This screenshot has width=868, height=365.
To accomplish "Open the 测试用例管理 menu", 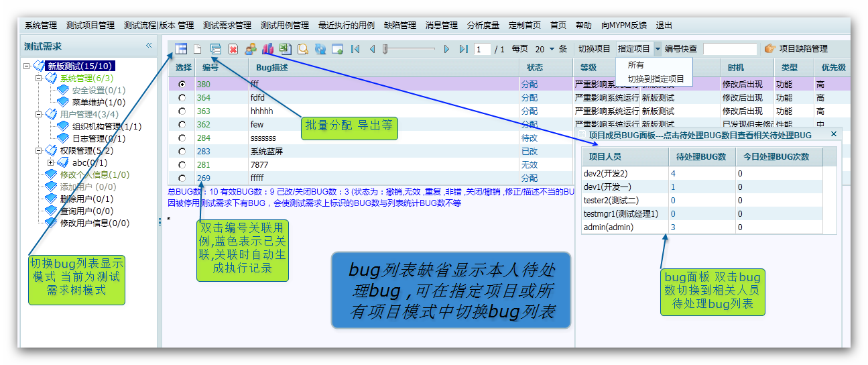I will (285, 25).
